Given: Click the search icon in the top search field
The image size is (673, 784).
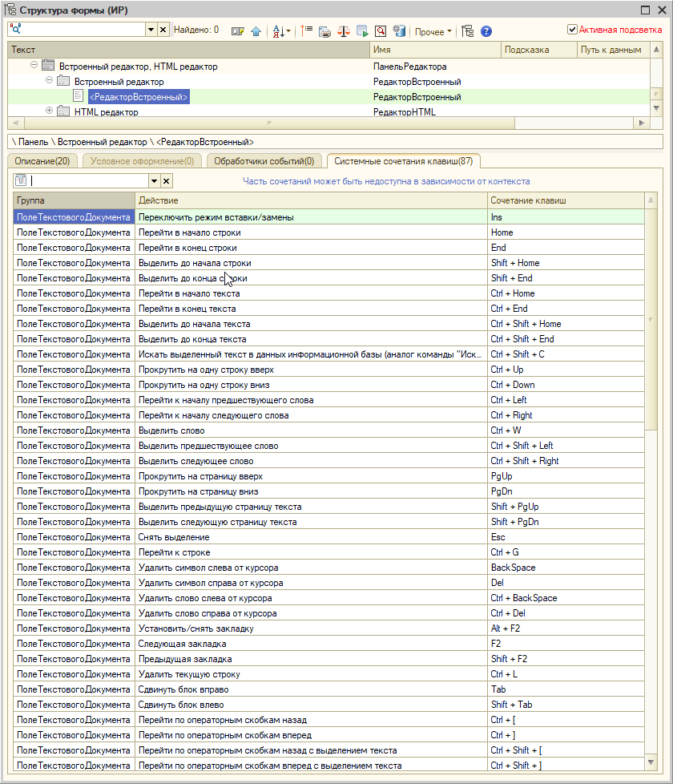Looking at the screenshot, I should [x=15, y=30].
